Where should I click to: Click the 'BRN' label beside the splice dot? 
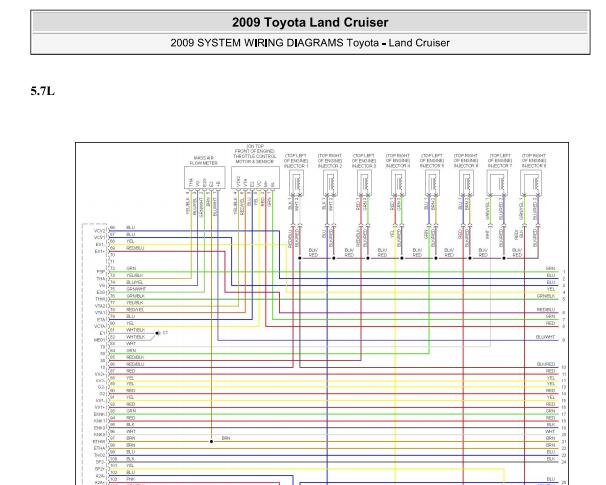[226, 438]
